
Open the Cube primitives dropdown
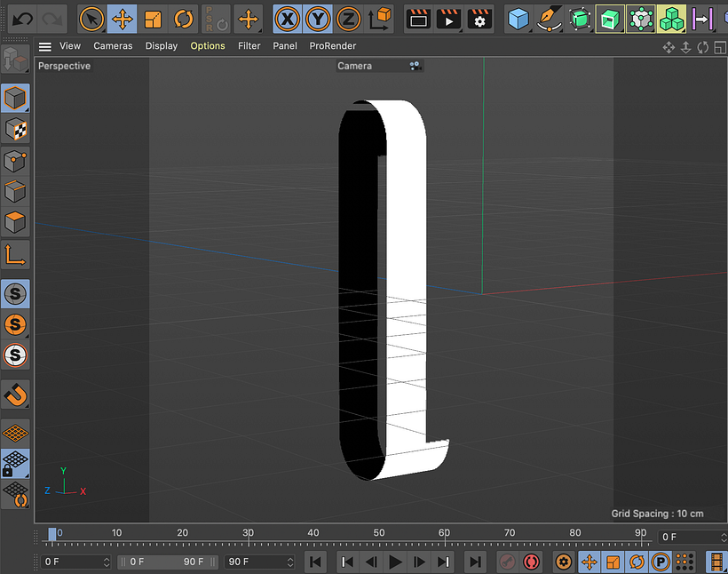pyautogui.click(x=518, y=19)
